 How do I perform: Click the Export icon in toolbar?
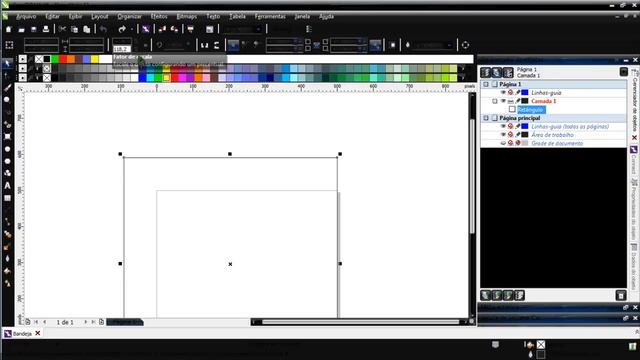pyautogui.click(x=175, y=29)
